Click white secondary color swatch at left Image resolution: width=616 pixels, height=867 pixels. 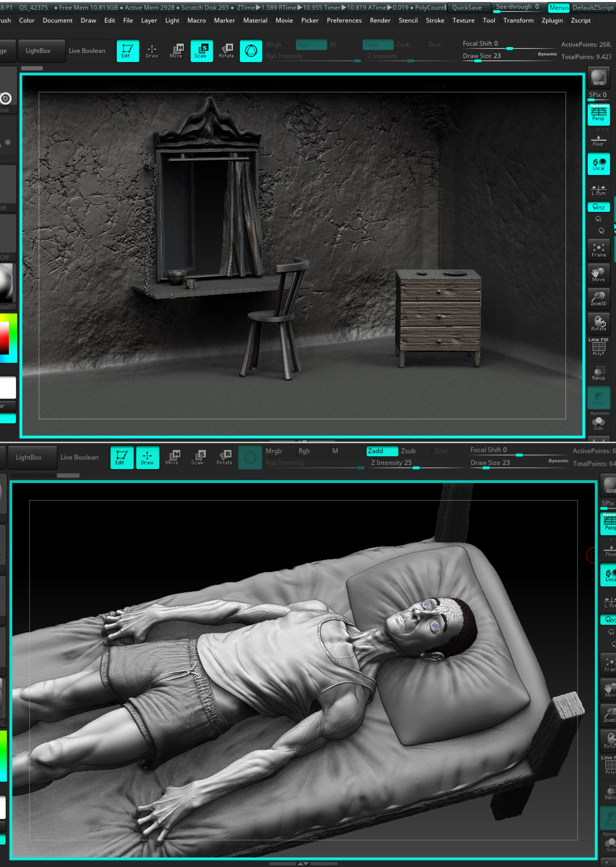click(x=7, y=388)
